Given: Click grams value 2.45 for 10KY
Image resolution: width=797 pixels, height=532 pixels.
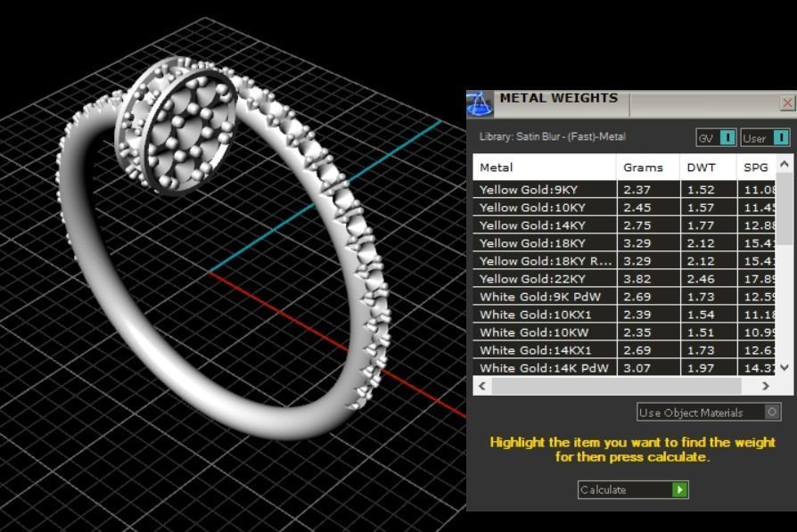Looking at the screenshot, I should pos(637,208).
